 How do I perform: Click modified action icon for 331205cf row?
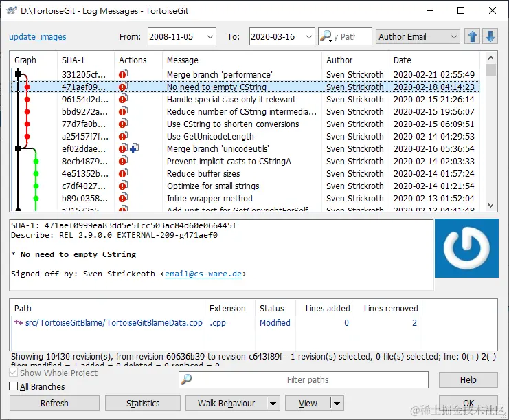pos(123,74)
